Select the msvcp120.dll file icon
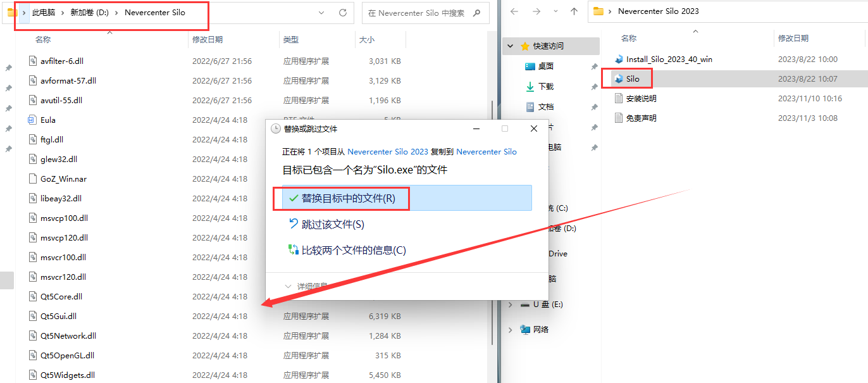The image size is (868, 383). tap(33, 237)
